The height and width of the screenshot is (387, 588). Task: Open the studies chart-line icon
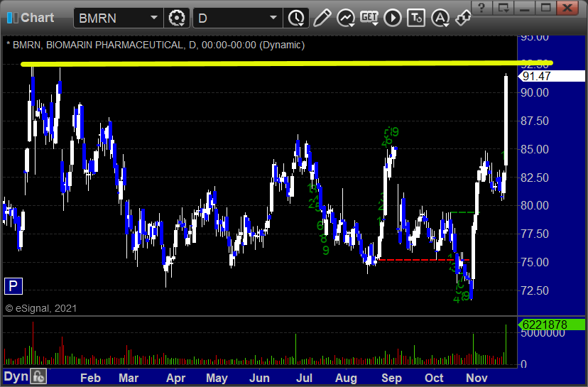click(346, 18)
